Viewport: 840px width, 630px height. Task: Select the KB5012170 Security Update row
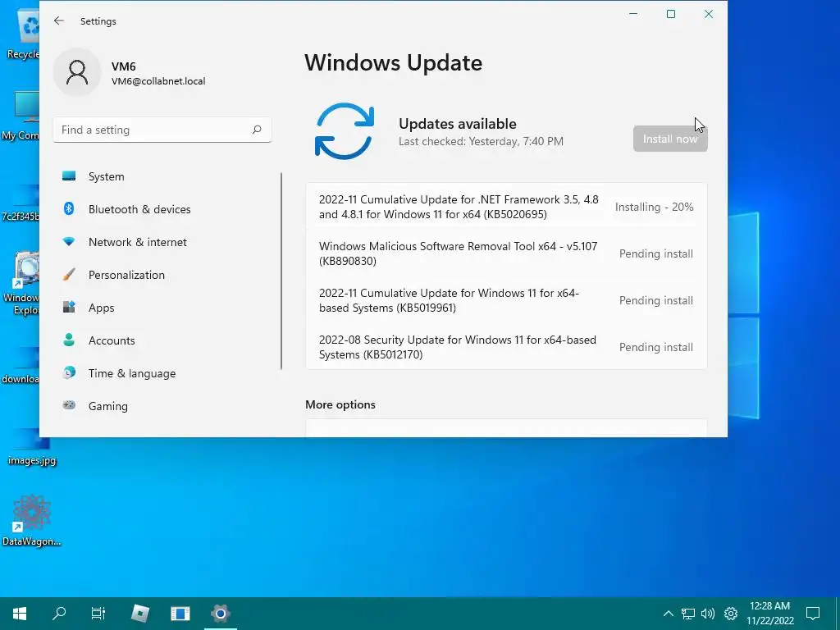coord(506,347)
